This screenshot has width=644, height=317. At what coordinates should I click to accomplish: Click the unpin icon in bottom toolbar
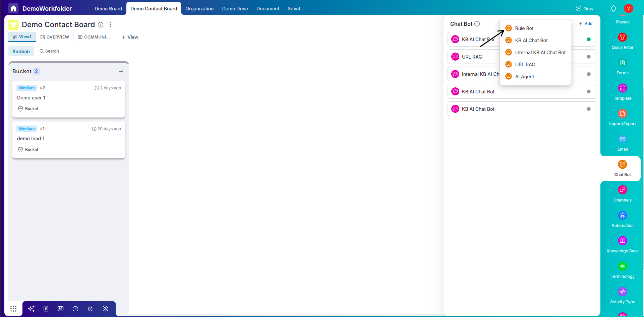106,309
